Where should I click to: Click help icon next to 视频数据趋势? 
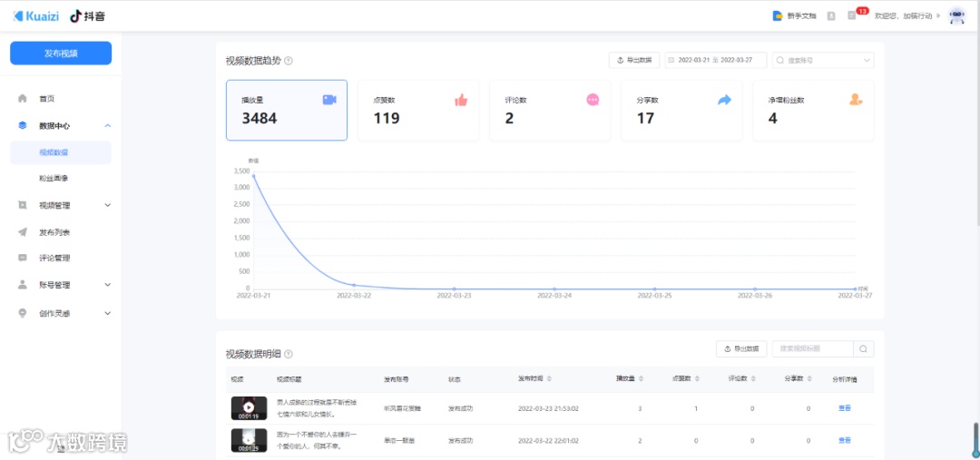(289, 61)
